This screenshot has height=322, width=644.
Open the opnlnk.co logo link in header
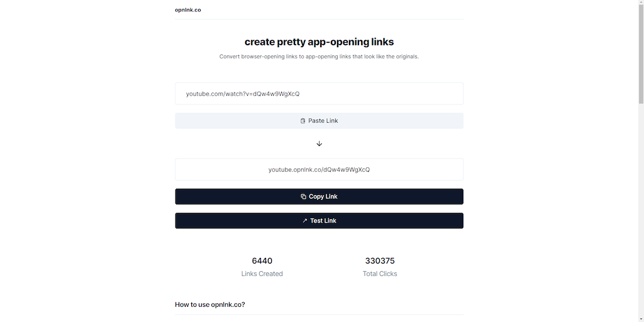coord(188,10)
